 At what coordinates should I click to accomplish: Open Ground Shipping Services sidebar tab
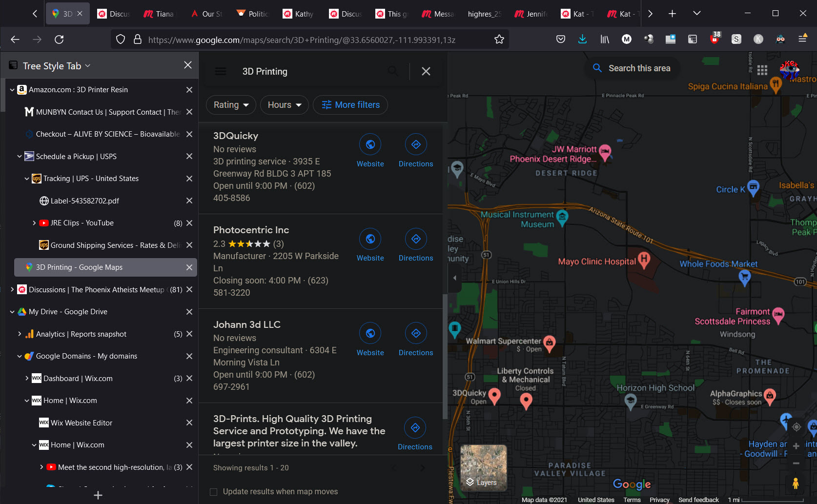click(115, 245)
